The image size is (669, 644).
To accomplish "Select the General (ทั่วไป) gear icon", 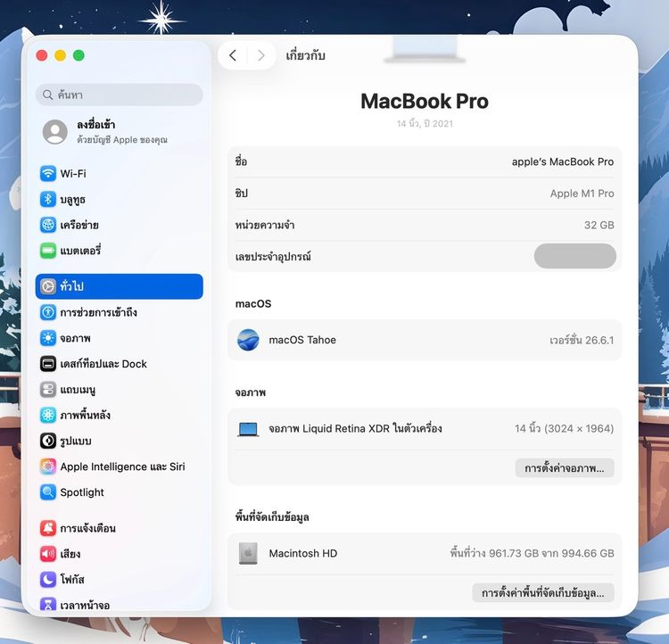I will 48,286.
